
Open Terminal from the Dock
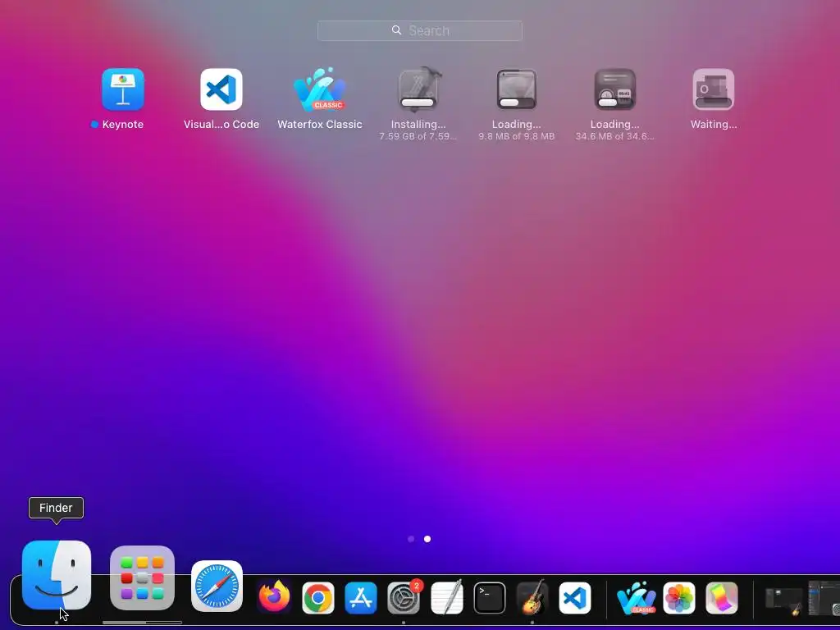(490, 598)
